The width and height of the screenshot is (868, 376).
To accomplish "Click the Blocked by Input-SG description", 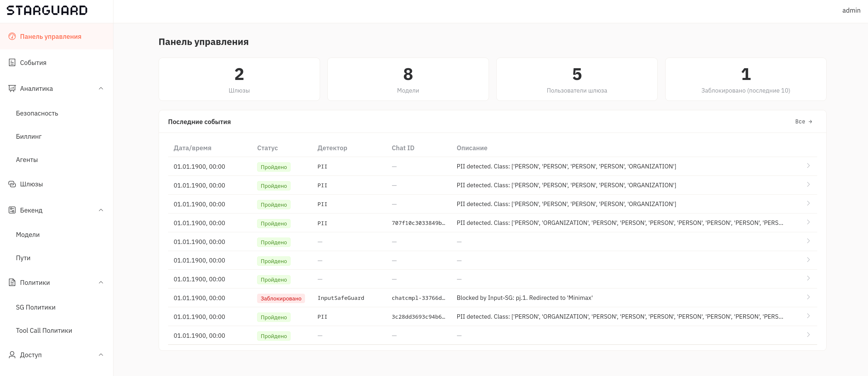I will pos(525,298).
